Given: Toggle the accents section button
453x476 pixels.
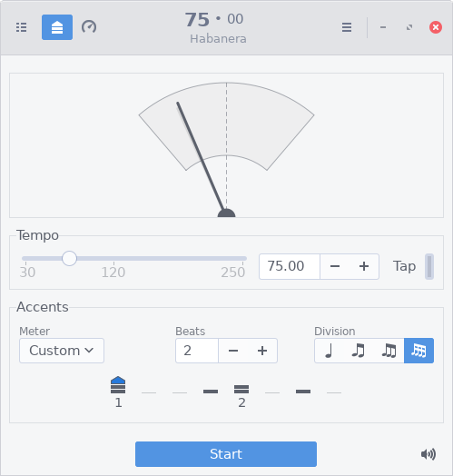Looking at the screenshot, I should [57, 27].
